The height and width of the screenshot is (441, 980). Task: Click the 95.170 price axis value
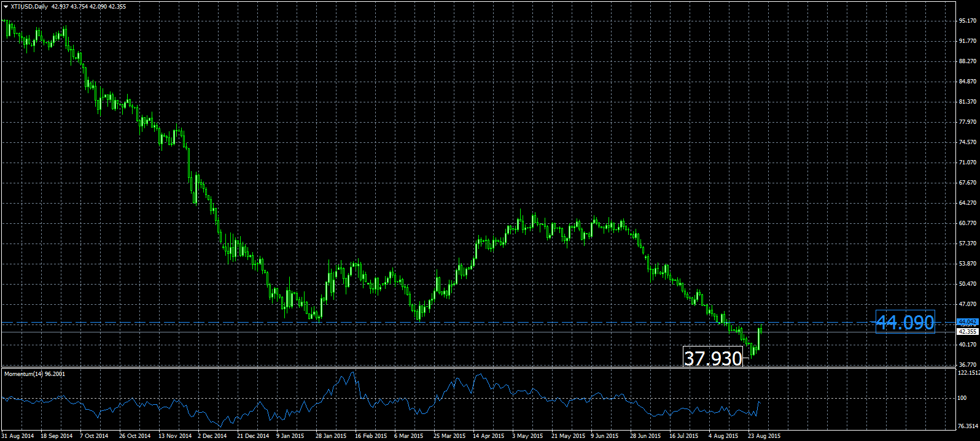pyautogui.click(x=967, y=21)
